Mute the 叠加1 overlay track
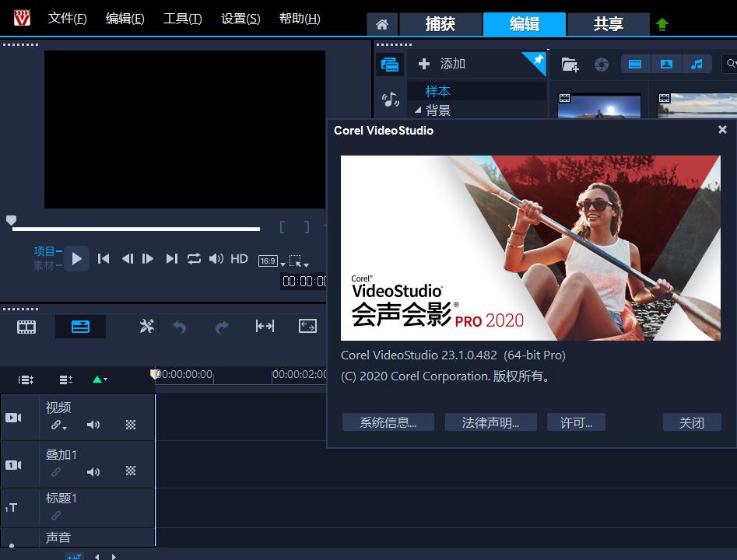This screenshot has width=737, height=560. pos(93,471)
